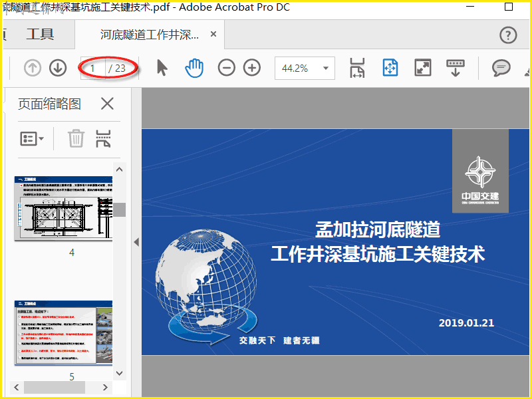Zoom out with the minus button
532x399 pixels.
(227, 68)
